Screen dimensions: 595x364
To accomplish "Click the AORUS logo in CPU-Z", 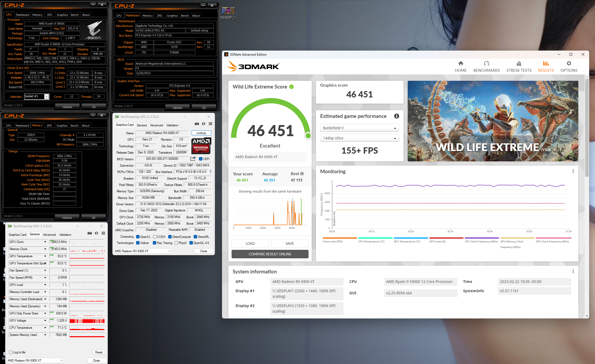I will tap(93, 30).
